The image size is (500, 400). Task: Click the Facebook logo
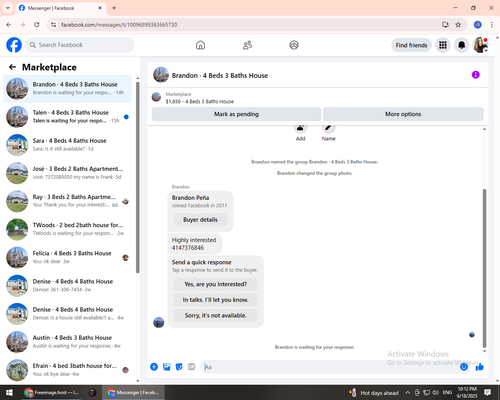click(14, 45)
